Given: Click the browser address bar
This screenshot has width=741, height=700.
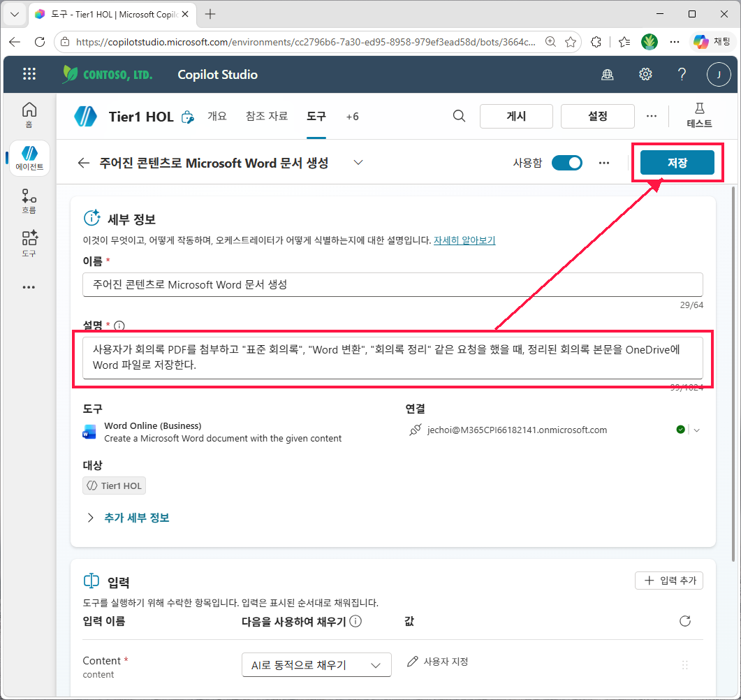Looking at the screenshot, I should (x=305, y=42).
